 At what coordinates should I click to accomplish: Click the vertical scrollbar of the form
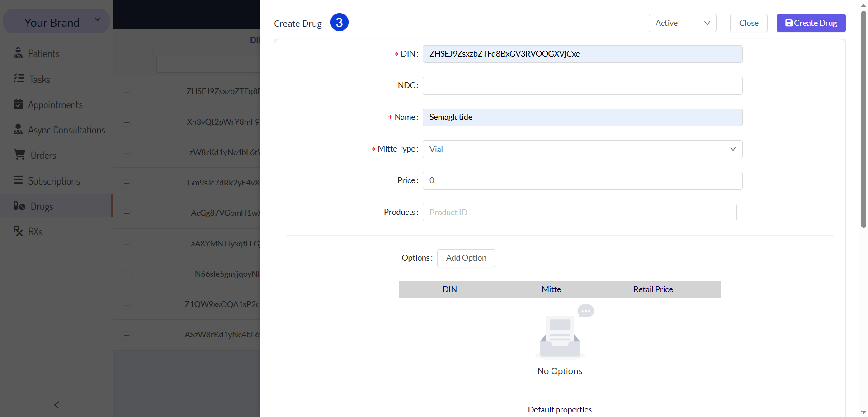[x=863, y=119]
